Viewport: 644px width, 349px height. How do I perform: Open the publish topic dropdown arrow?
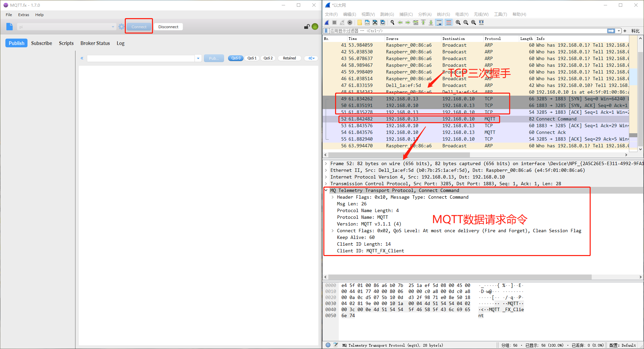click(198, 58)
